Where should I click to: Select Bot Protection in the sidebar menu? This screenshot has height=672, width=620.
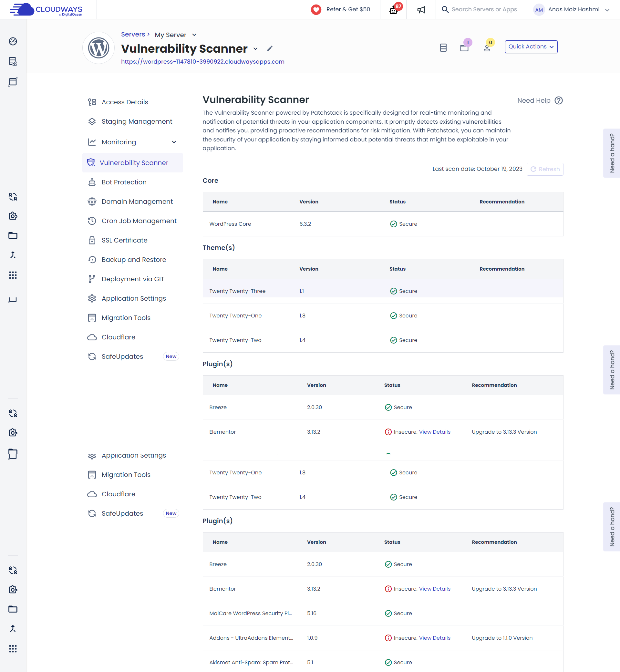pos(124,182)
